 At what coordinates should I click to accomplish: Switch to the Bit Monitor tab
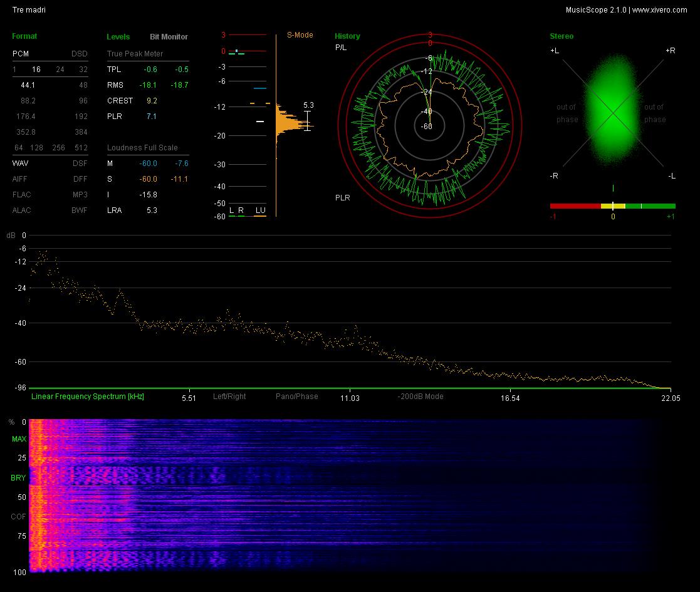pos(169,36)
